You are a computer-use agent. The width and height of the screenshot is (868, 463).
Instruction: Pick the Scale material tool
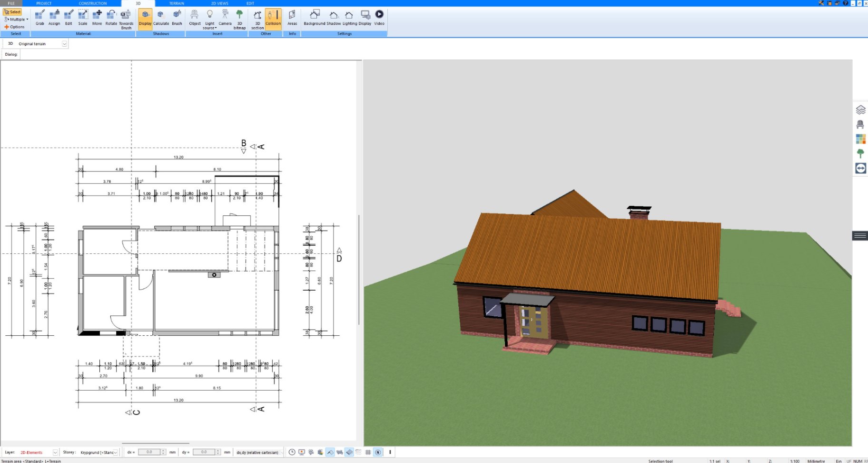83,18
